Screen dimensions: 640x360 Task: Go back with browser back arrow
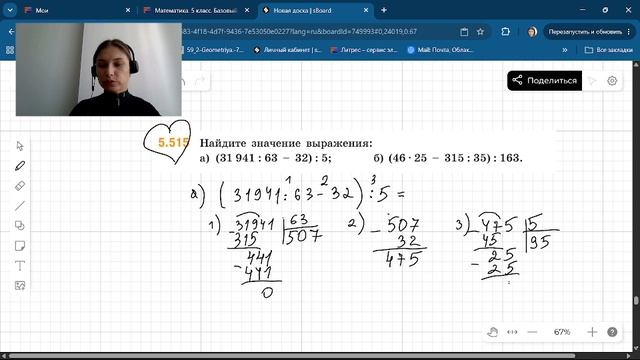click(11, 31)
